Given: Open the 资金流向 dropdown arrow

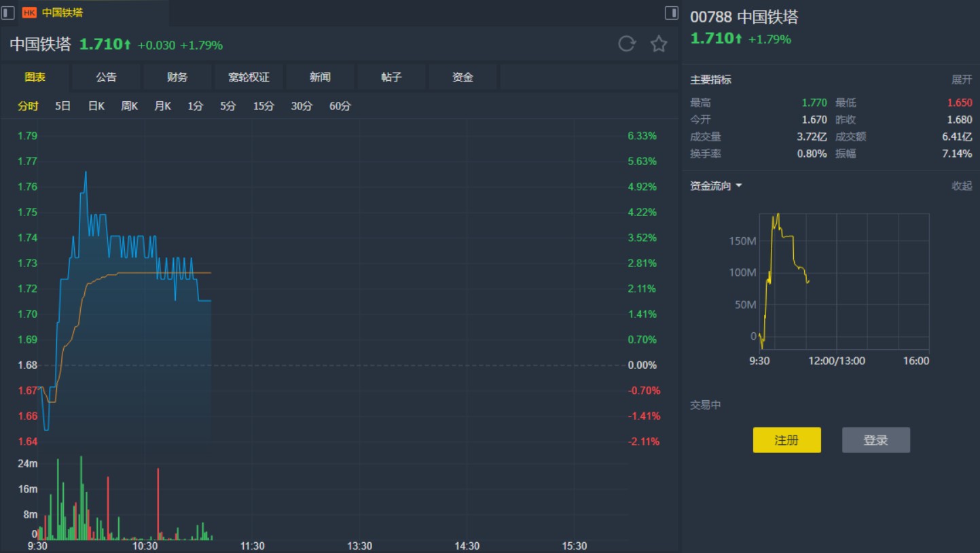Looking at the screenshot, I should 739,186.
